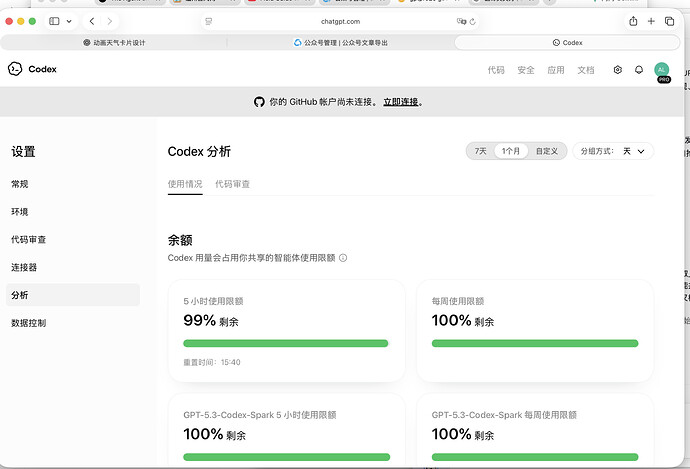This screenshot has height=469, width=690.
Task: Go back with the Safari back arrow
Action: 92,21
